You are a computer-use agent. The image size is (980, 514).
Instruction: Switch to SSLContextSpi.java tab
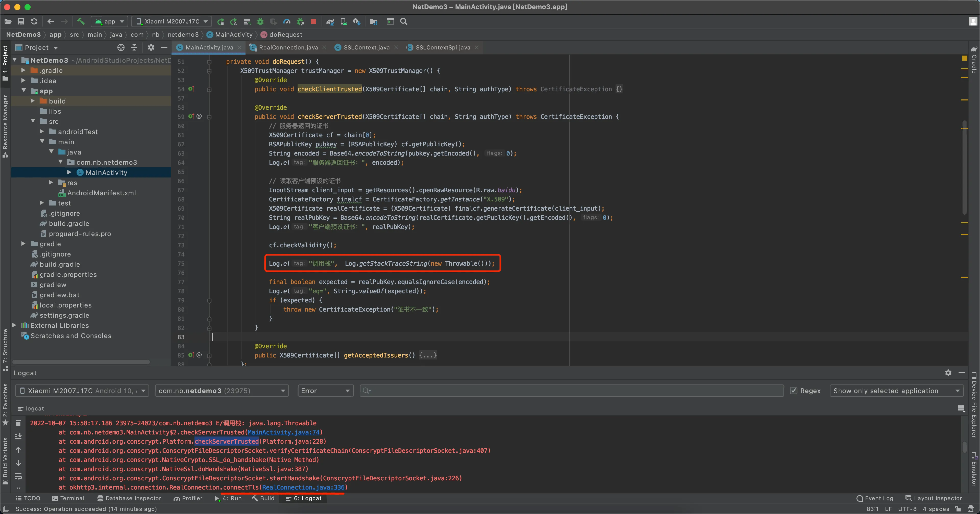coord(443,47)
